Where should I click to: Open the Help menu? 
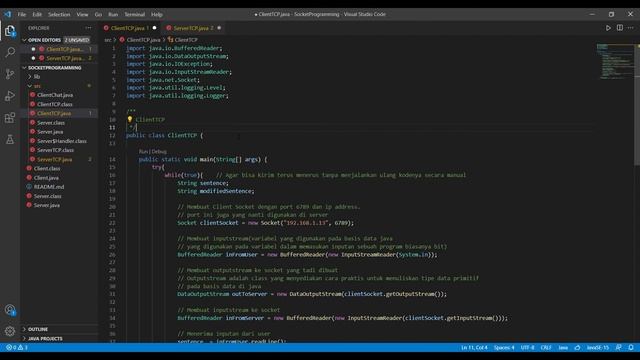tap(157, 14)
